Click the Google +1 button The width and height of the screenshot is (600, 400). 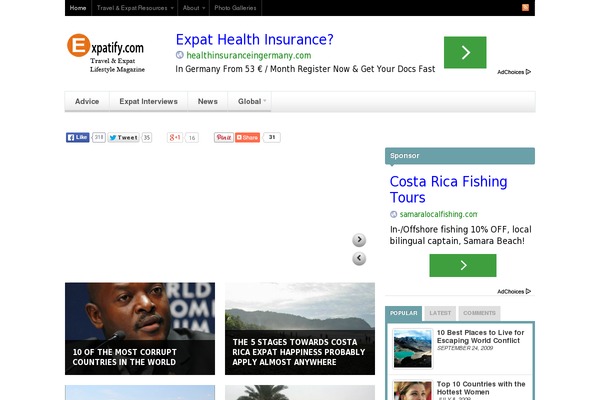[175, 137]
